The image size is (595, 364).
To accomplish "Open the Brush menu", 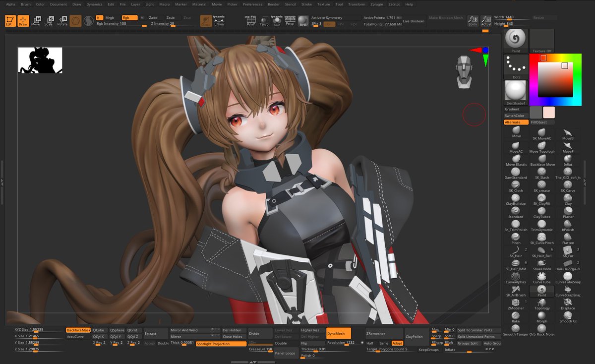I will 26,4.
